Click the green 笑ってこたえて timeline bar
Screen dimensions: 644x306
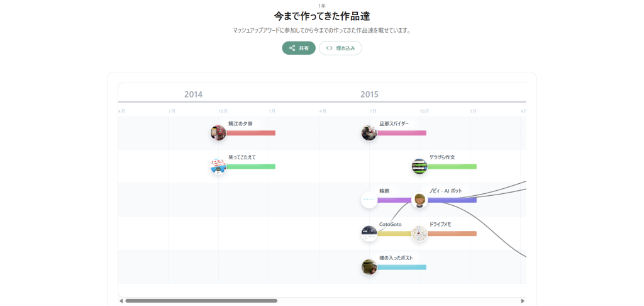pos(251,167)
